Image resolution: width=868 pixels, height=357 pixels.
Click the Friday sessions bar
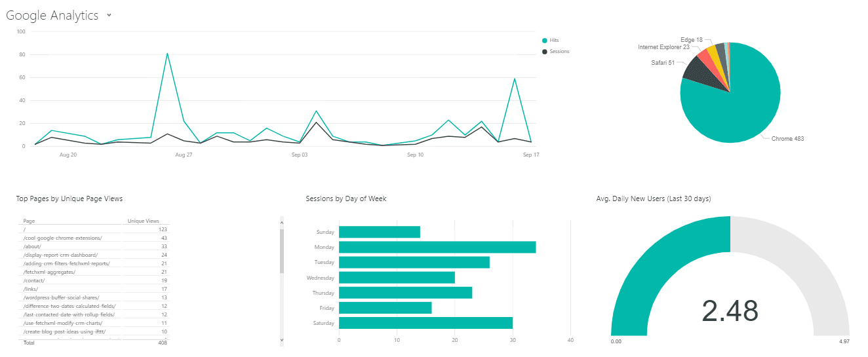tap(385, 308)
